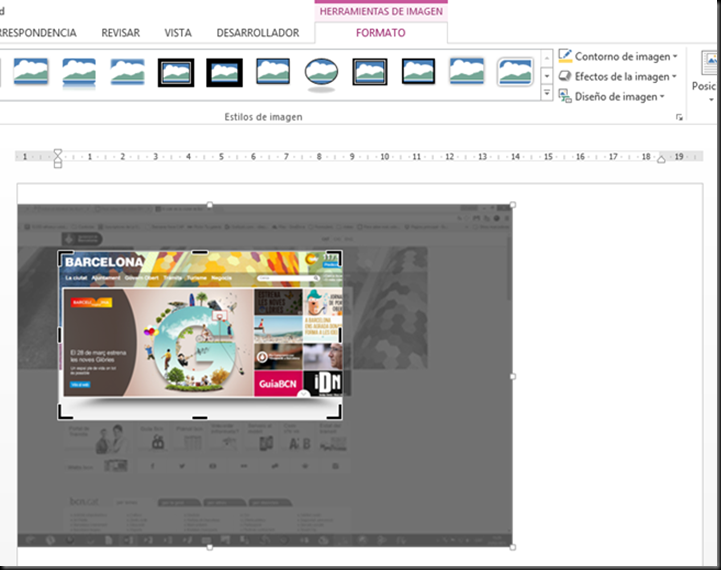Click the bottom-right corner crop handle
The width and height of the screenshot is (721, 570).
click(x=334, y=411)
